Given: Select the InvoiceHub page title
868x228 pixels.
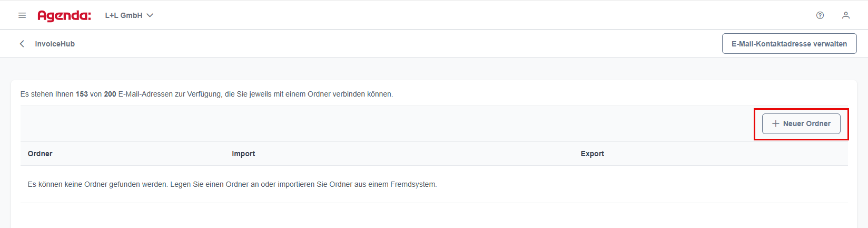Looking at the screenshot, I should click(55, 44).
